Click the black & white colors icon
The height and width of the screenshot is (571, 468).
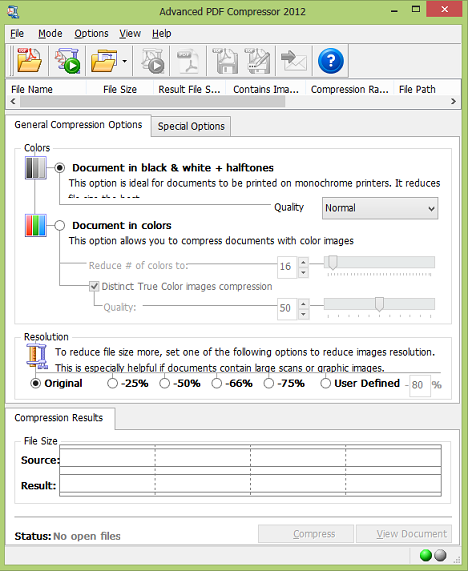[36, 168]
